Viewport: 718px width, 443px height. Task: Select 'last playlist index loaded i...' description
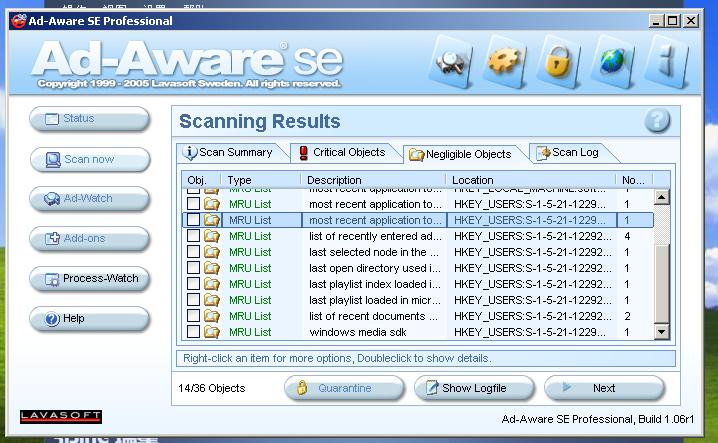[375, 284]
